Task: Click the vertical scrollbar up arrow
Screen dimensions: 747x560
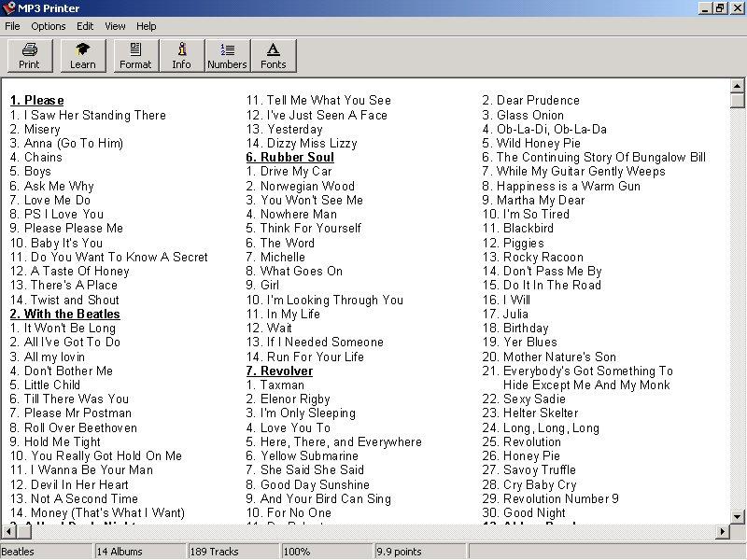Action: coord(737,86)
